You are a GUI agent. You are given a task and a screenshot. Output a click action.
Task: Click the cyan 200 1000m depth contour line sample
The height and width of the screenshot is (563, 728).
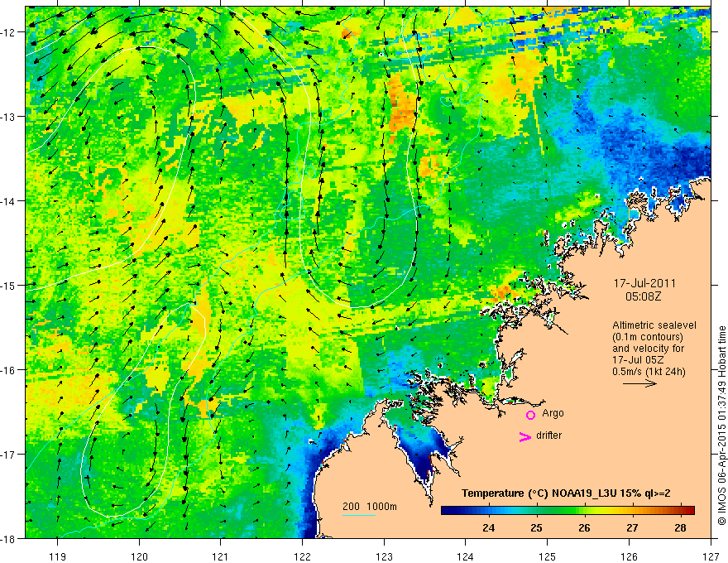click(358, 515)
